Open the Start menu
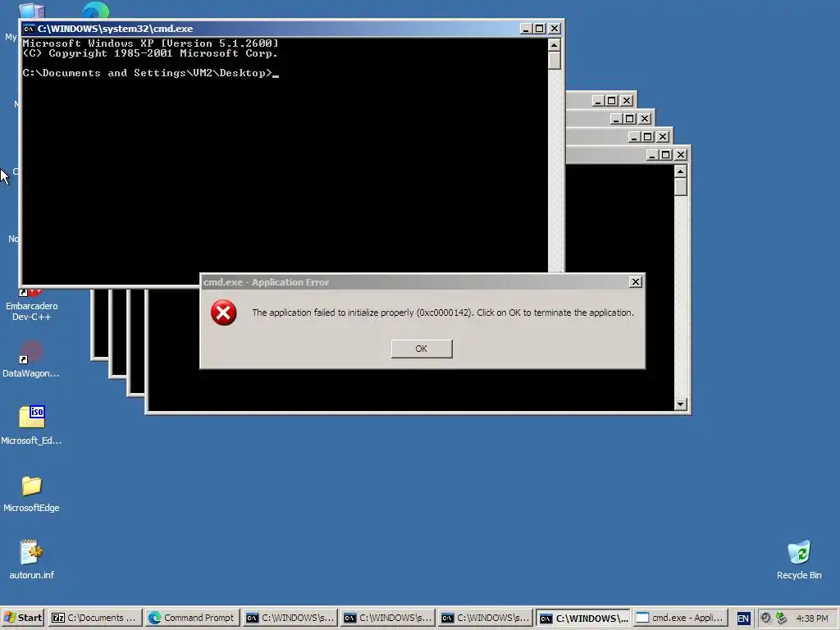This screenshot has height=630, width=840. (x=22, y=618)
